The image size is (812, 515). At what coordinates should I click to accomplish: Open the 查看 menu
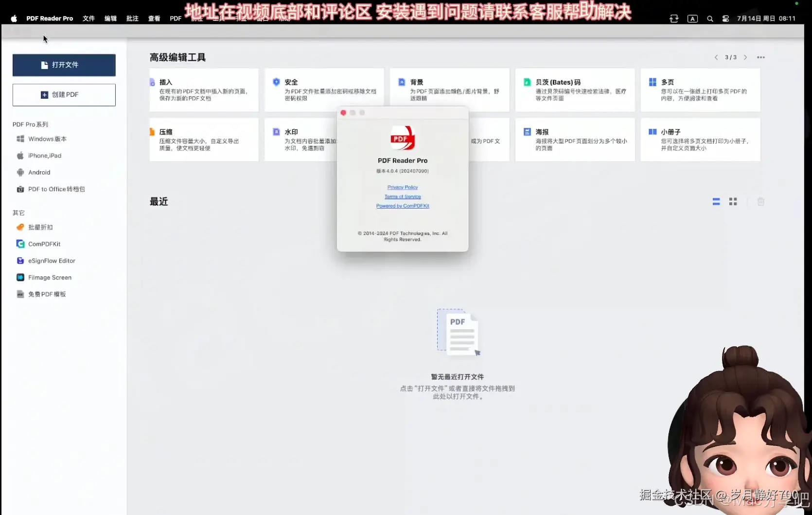154,18
